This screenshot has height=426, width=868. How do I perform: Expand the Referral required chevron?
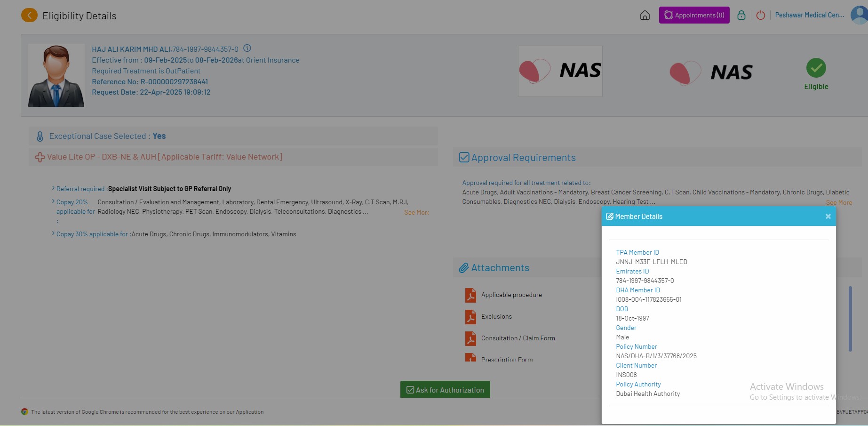click(x=53, y=188)
